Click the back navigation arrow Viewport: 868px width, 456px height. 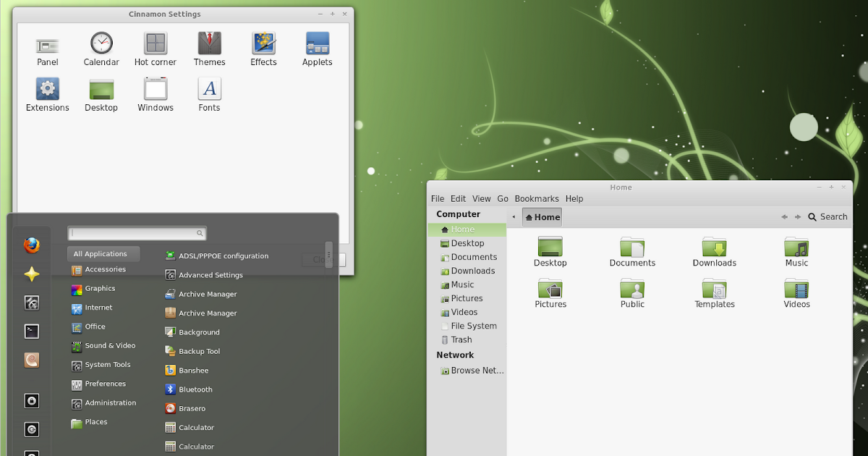tap(784, 216)
